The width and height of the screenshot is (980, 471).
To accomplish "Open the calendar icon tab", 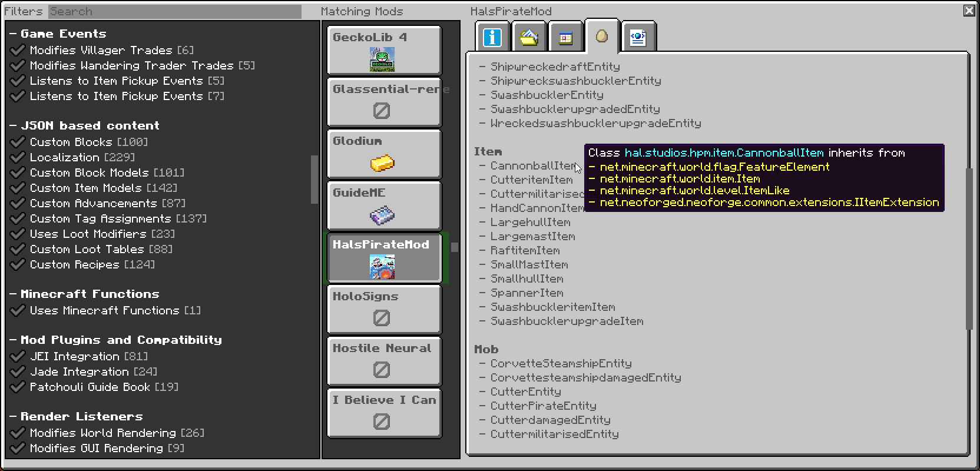I will pos(565,38).
